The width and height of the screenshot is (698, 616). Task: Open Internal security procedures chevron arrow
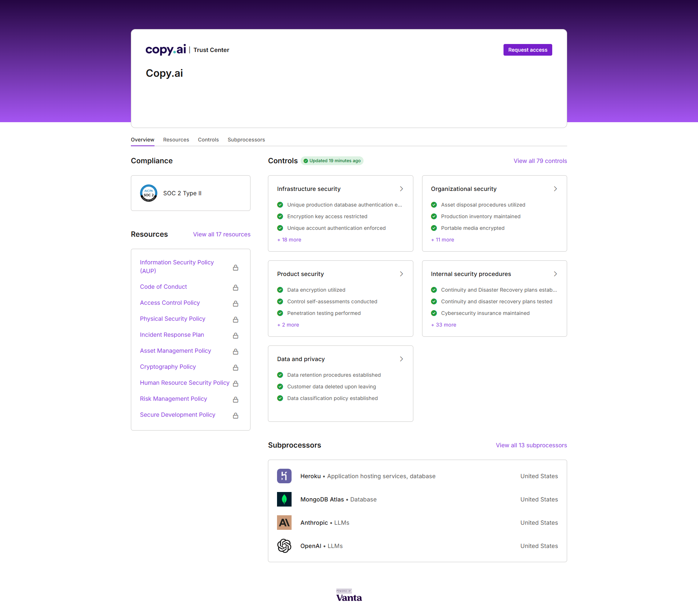(x=555, y=274)
